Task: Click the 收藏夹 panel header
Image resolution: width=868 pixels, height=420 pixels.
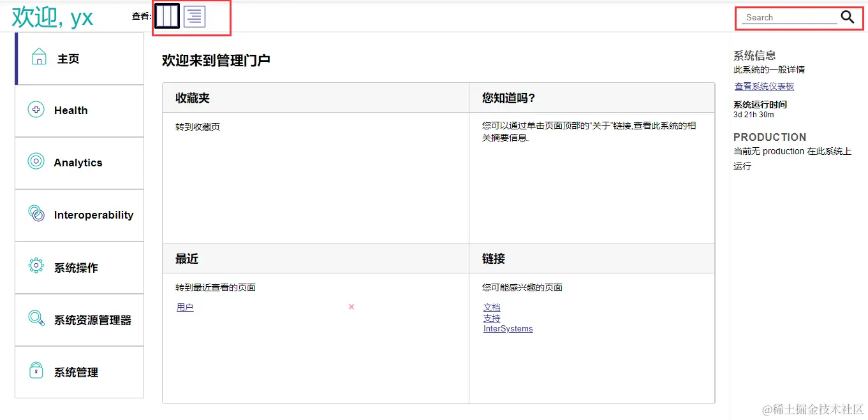Action: coord(316,98)
